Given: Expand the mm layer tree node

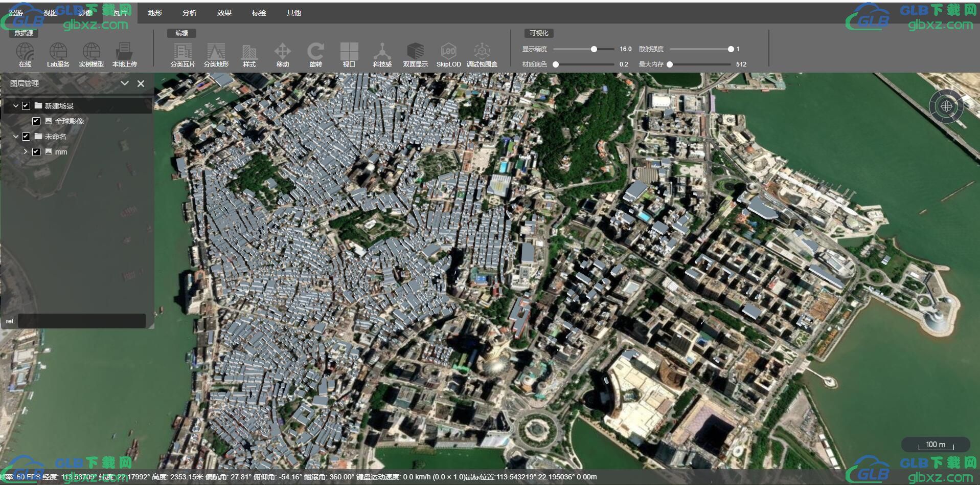Looking at the screenshot, I should click(x=26, y=152).
